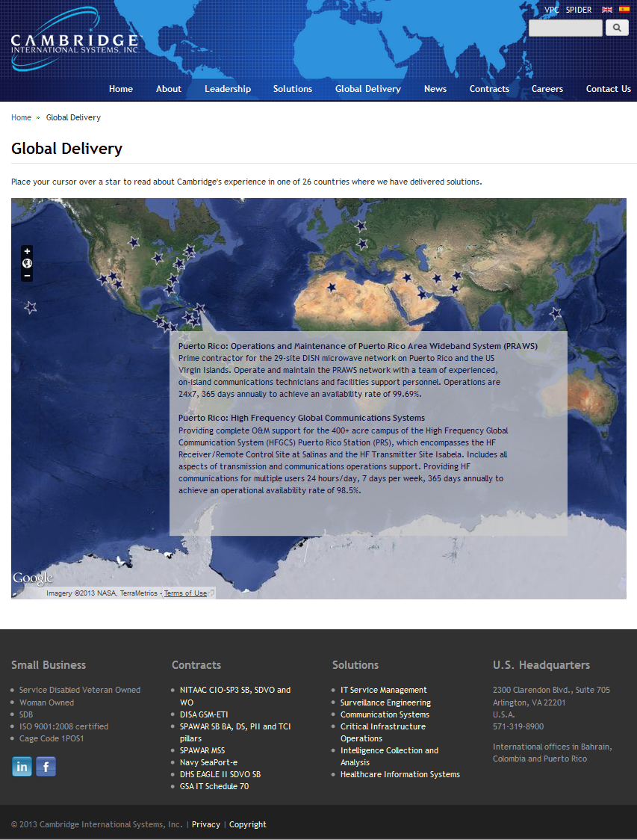Open the NITAAC CIO-SP3 contract link
Screen dimensions: 637x840
[x=235, y=696]
